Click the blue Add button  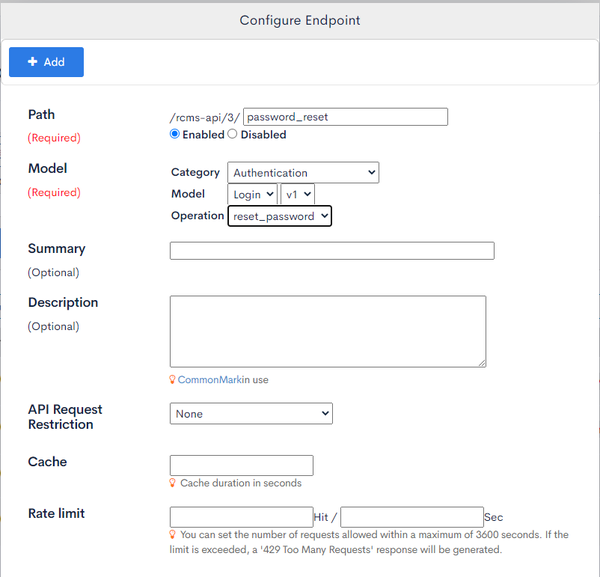point(46,62)
